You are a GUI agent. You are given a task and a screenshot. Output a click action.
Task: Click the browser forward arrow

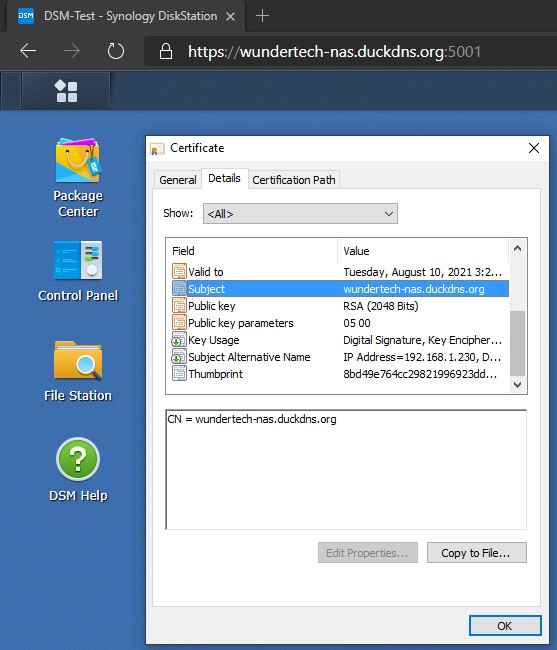(72, 51)
